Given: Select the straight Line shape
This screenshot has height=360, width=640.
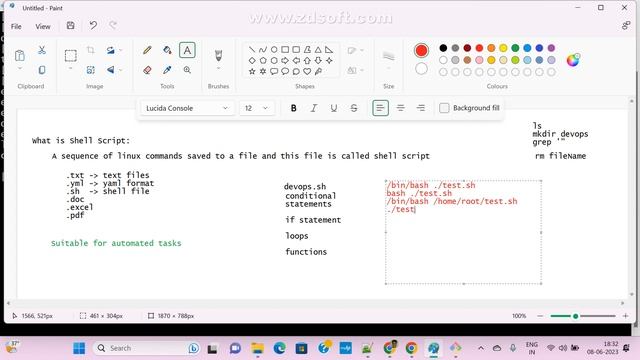Looking at the screenshot, I should [x=252, y=50].
